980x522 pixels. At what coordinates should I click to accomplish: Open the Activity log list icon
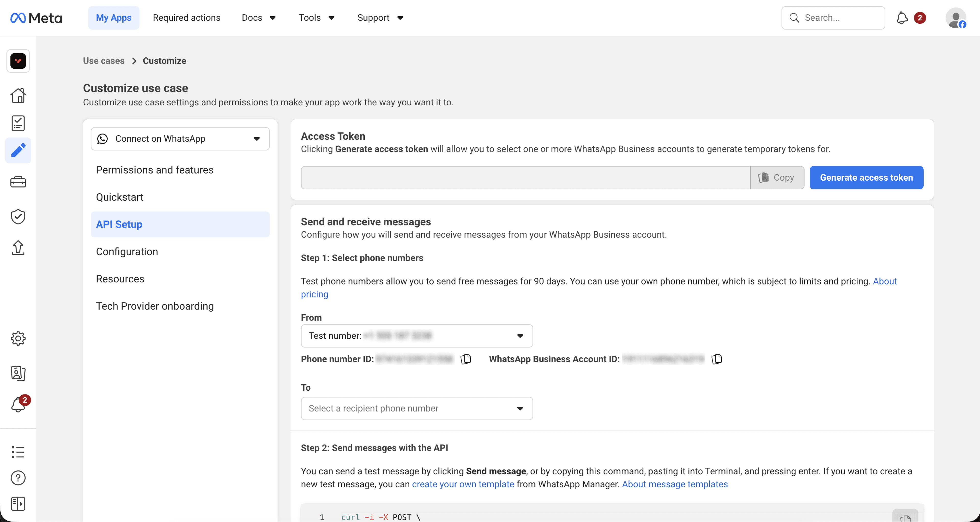(x=18, y=452)
